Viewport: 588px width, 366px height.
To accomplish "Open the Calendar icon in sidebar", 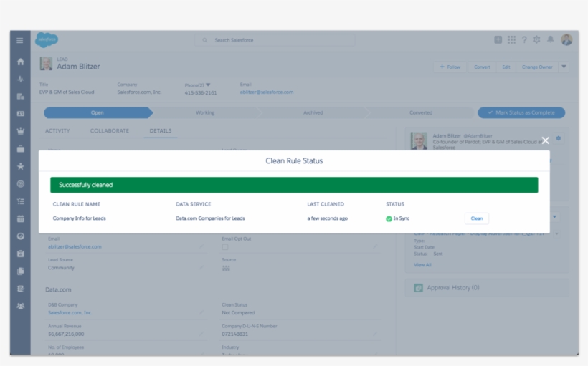I will 20,218.
